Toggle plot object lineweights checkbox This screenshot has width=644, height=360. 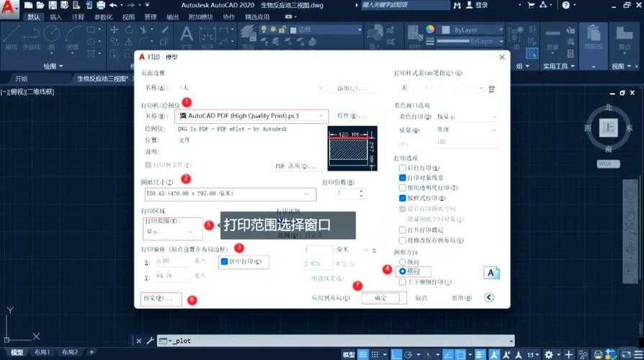[403, 178]
